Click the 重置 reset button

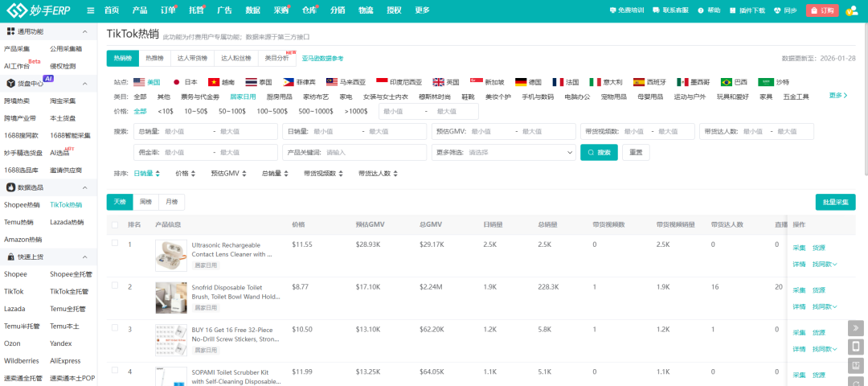point(636,152)
